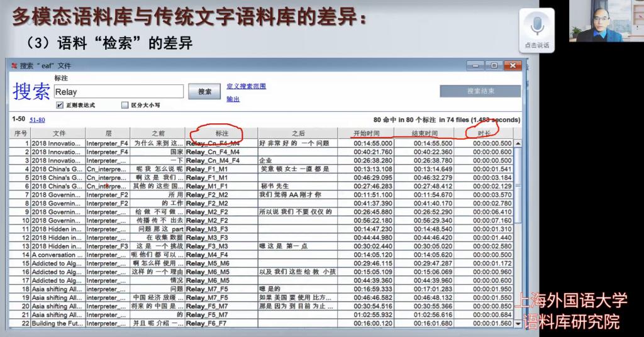This screenshot has width=644, height=337.
Task: Enable the 区分大小写 checkbox
Action: pos(125,105)
